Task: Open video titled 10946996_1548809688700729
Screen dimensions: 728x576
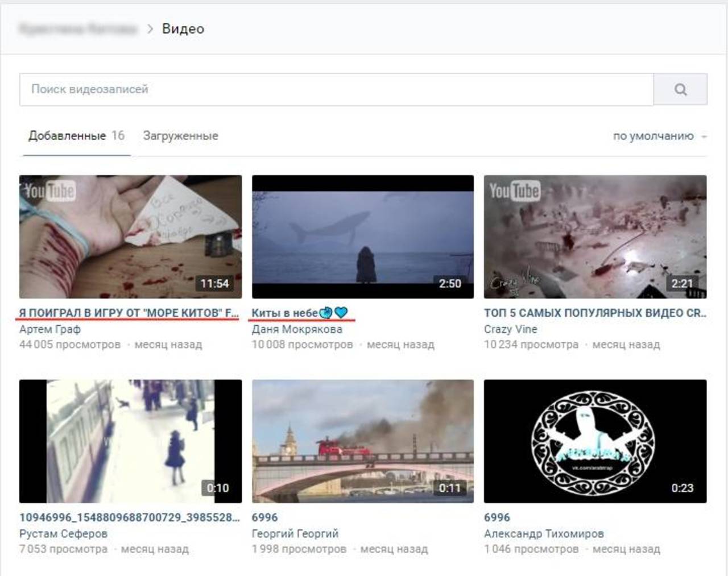Action: (x=130, y=517)
